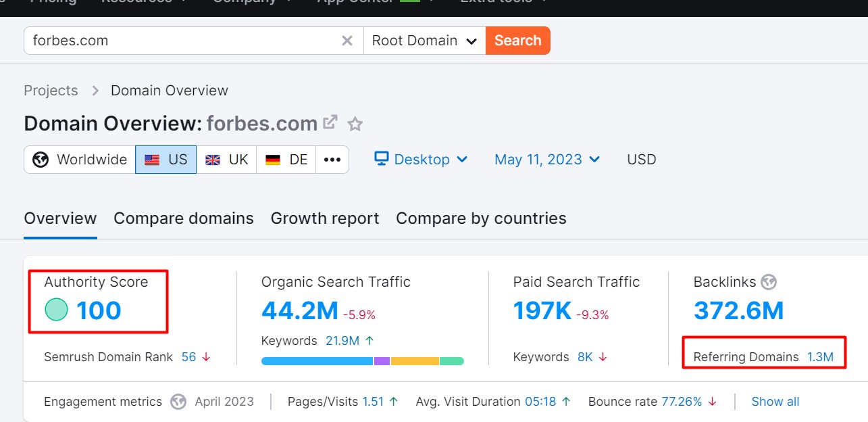868x422 pixels.
Task: Click organic traffic -5.9% change
Action: tap(359, 314)
